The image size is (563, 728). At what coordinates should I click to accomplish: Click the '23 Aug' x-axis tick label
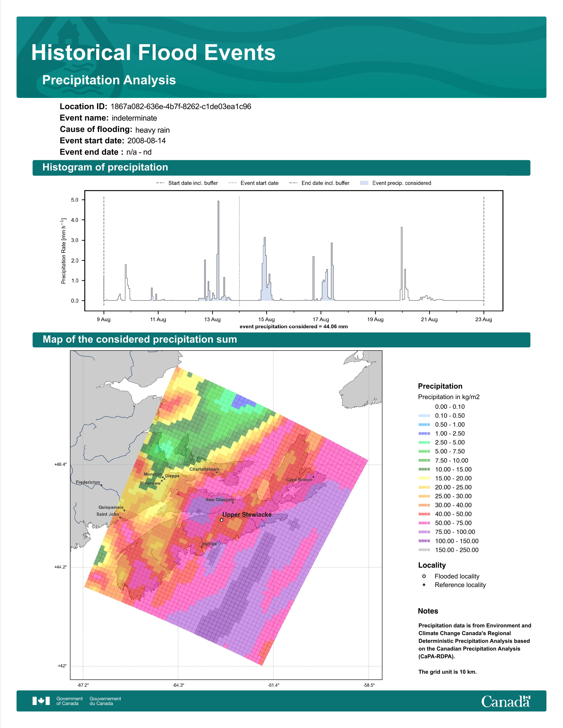click(484, 319)
